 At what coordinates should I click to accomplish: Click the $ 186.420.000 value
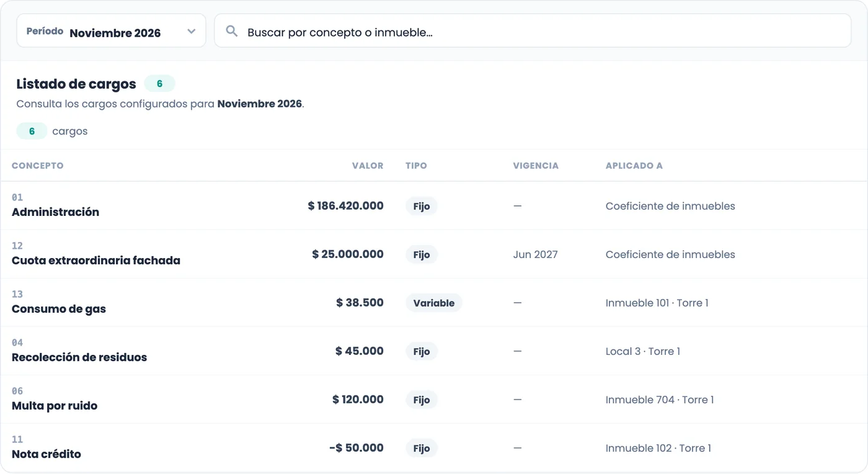tap(346, 206)
